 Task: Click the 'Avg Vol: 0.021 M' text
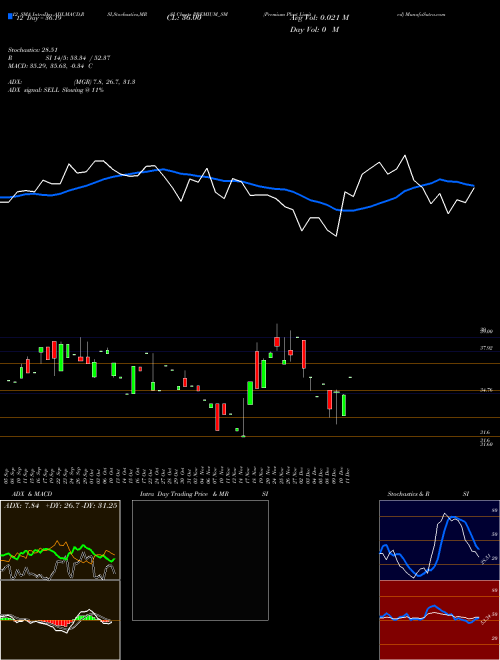(319, 18)
